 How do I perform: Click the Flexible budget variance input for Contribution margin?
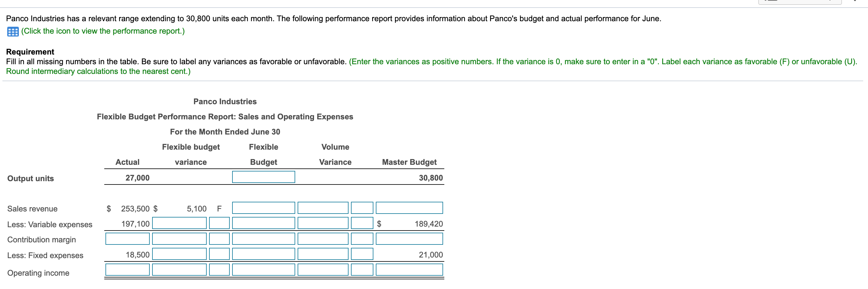coord(179,239)
